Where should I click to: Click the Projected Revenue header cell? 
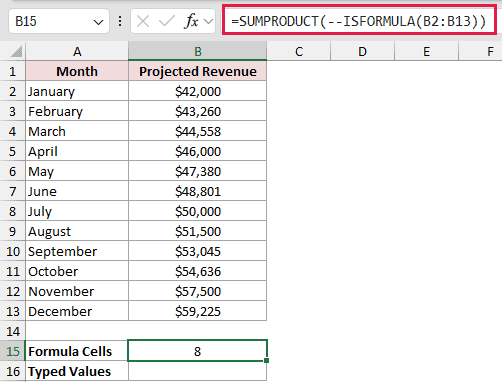click(x=198, y=71)
